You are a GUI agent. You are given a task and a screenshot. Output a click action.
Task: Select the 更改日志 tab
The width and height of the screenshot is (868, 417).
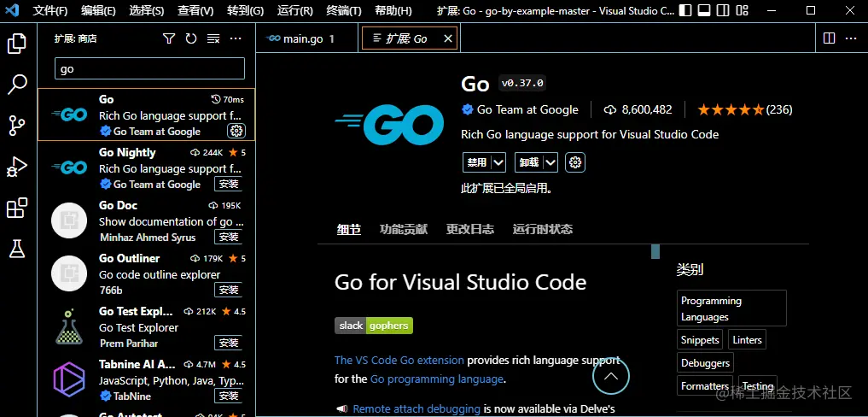coord(470,229)
